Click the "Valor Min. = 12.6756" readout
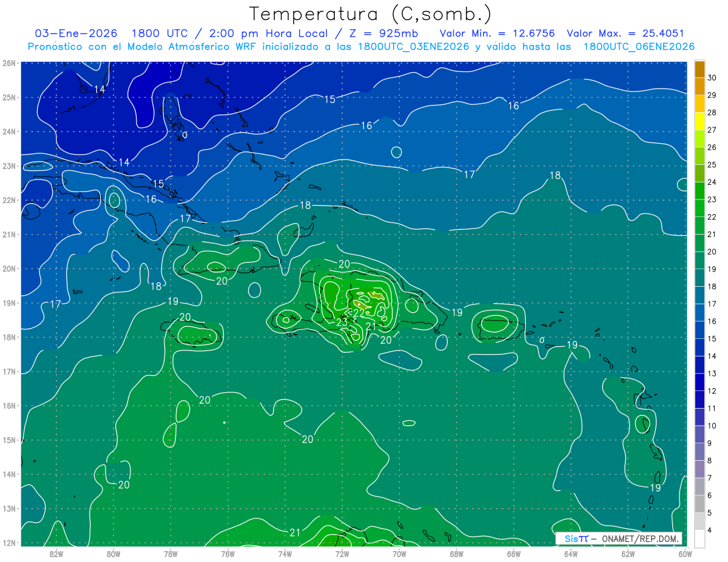 coord(497,33)
